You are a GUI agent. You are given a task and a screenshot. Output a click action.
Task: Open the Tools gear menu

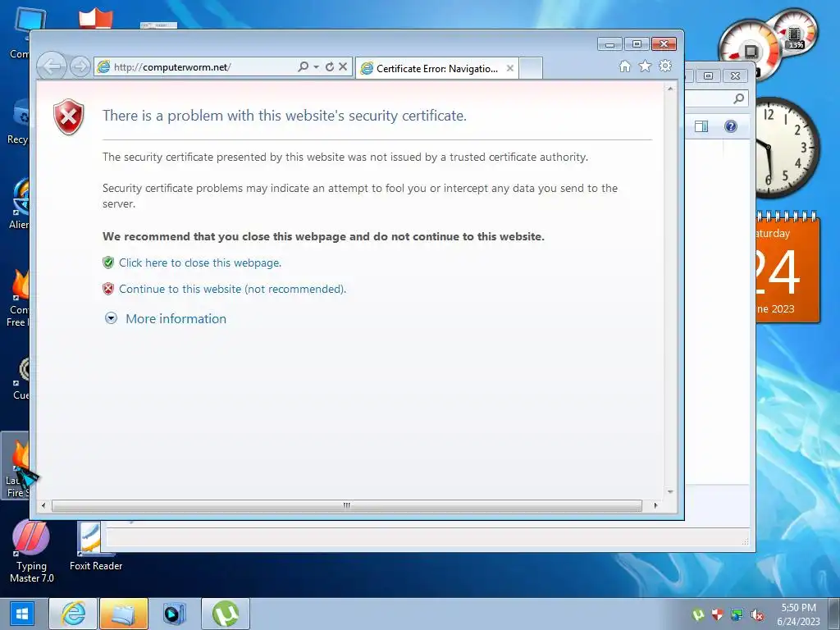coord(665,66)
